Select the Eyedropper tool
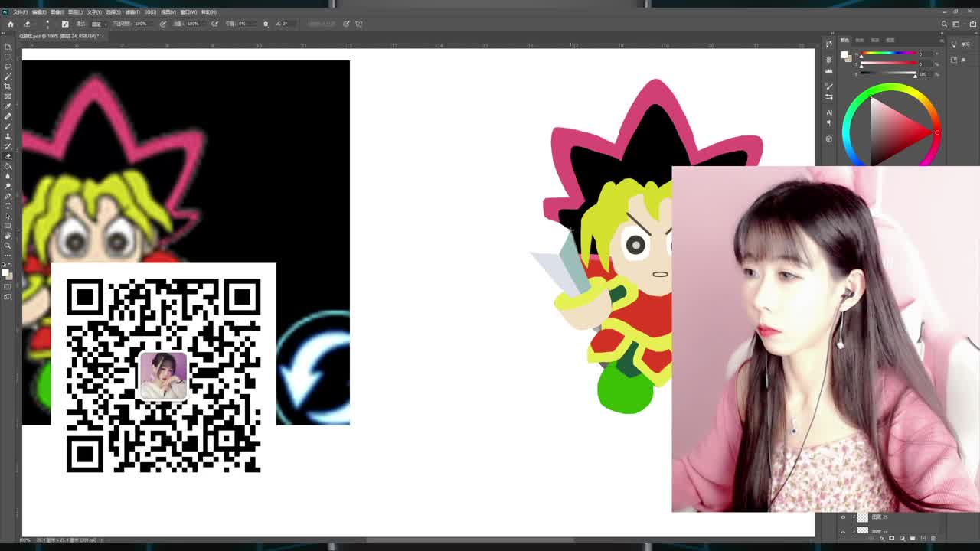The image size is (980, 551). click(x=8, y=106)
